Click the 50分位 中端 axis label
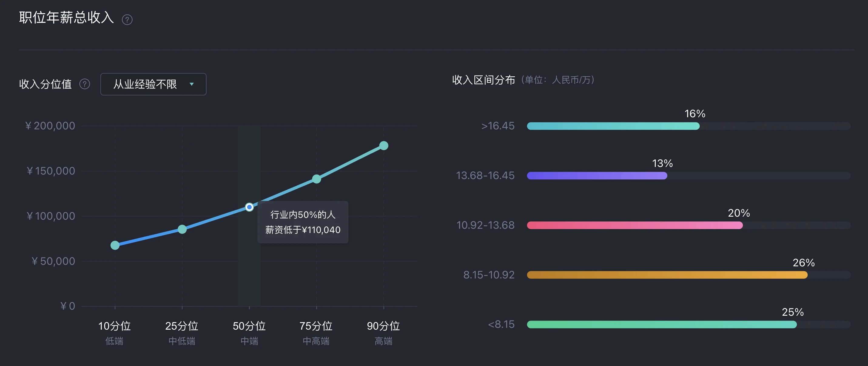The width and height of the screenshot is (868, 366). coord(249,333)
